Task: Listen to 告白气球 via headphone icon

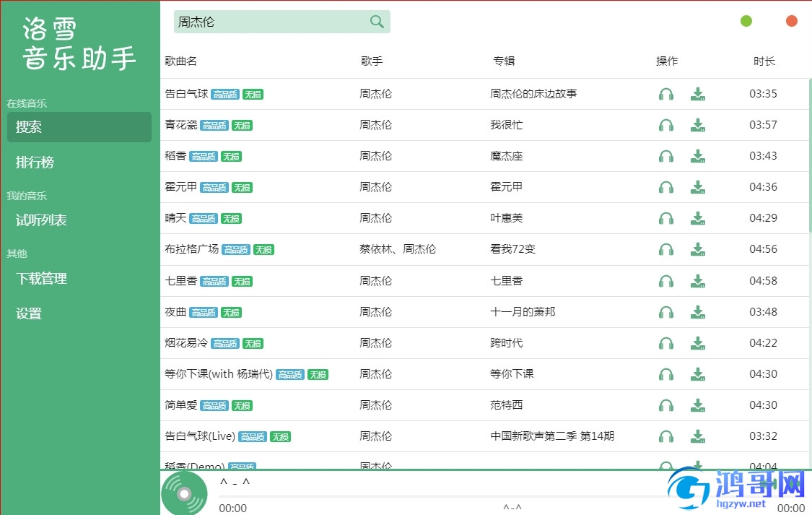Action: coord(666,95)
